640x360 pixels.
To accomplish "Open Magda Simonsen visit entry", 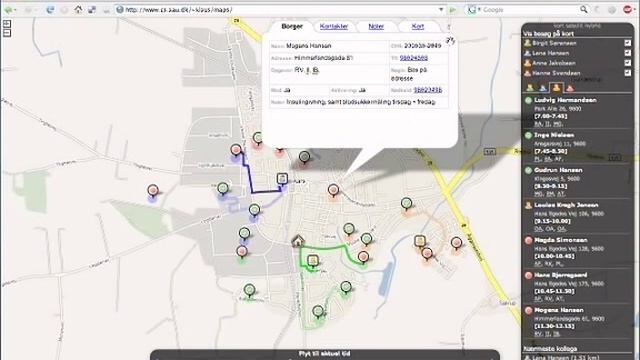I will click(577, 252).
